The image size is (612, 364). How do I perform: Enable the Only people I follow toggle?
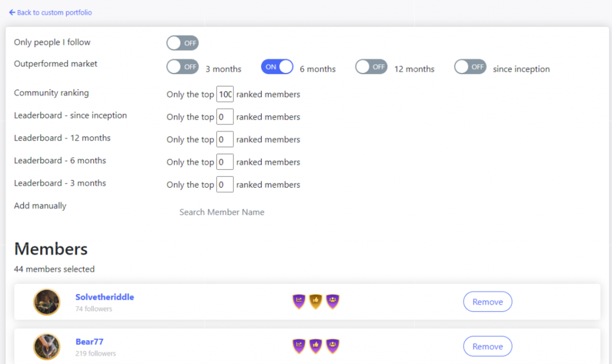tap(183, 43)
